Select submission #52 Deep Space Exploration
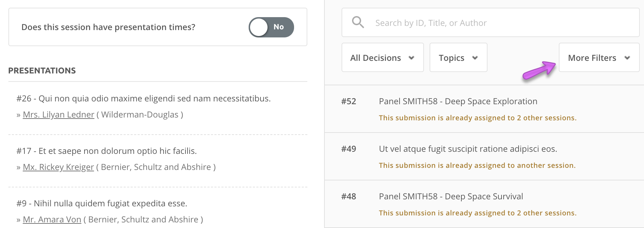The width and height of the screenshot is (644, 228). pyautogui.click(x=458, y=101)
